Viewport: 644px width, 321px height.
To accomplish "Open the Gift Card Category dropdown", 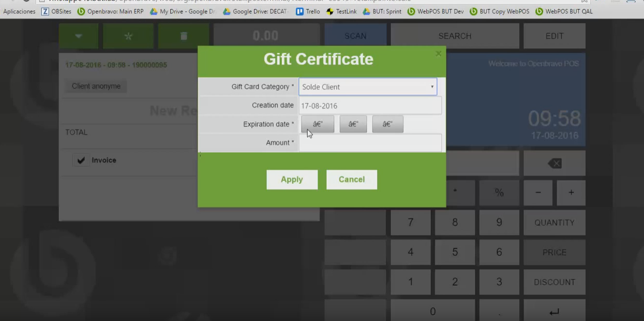I will [x=368, y=87].
